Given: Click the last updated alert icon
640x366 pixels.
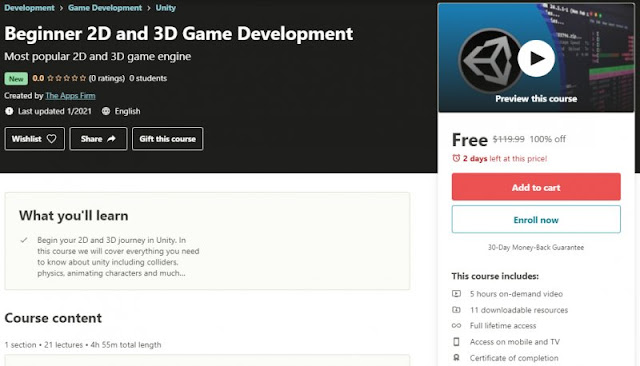Looking at the screenshot, I should (x=9, y=111).
